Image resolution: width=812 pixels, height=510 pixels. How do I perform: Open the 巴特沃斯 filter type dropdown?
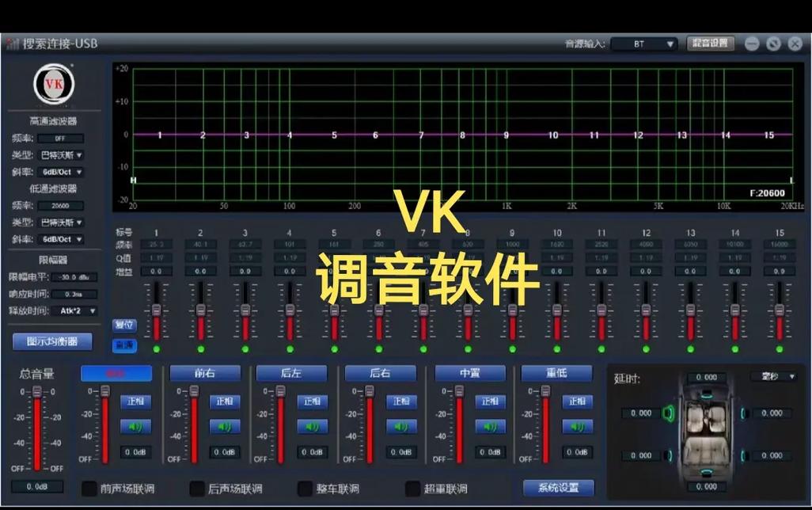(x=61, y=154)
